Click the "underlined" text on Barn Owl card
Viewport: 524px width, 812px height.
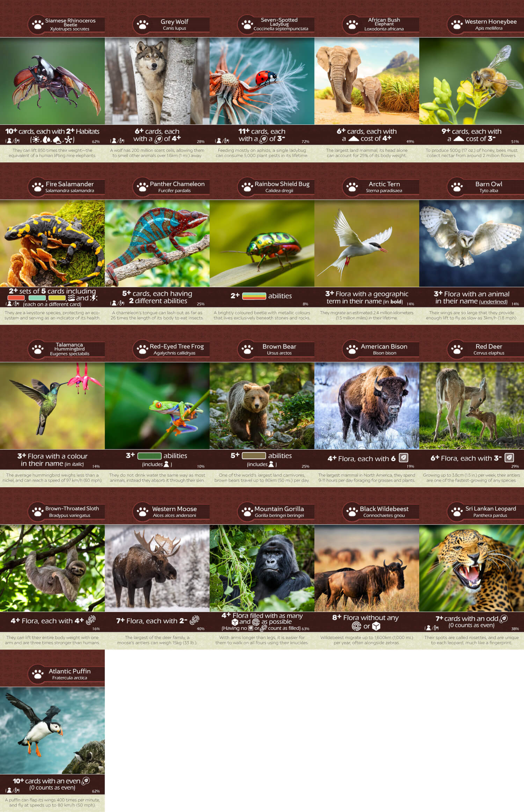493,301
